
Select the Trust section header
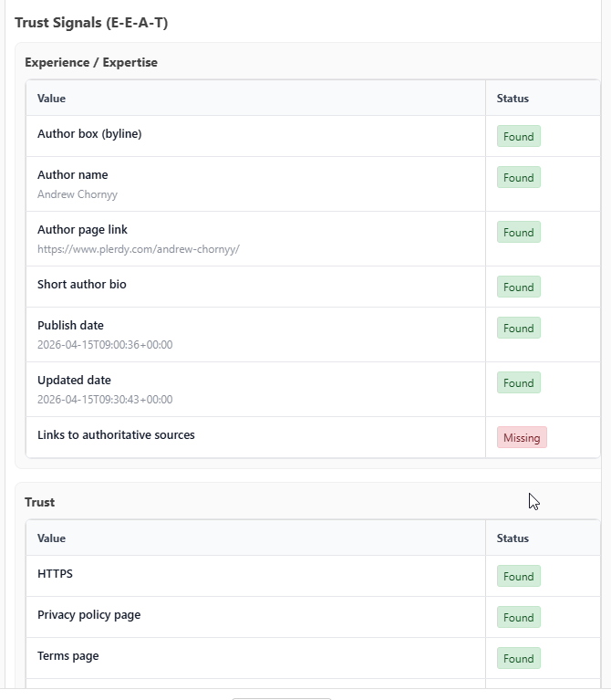pos(40,502)
